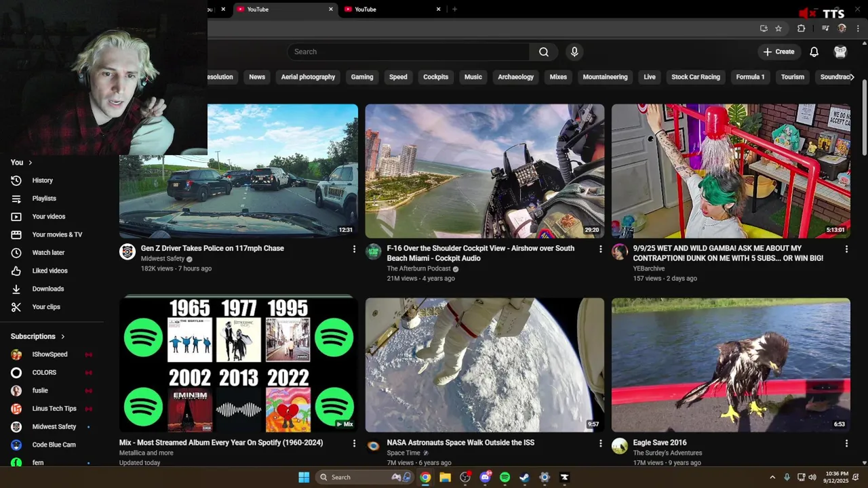Screen dimensions: 868x488
Task: Play Eagle Save 2016 thumbnail
Action: click(x=731, y=365)
